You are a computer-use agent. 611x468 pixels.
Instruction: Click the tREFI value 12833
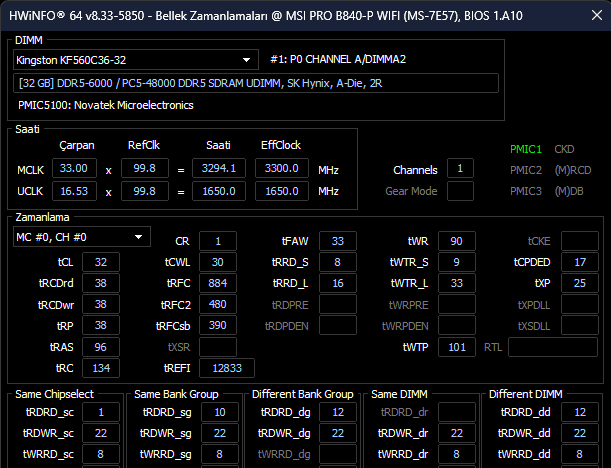click(x=227, y=368)
